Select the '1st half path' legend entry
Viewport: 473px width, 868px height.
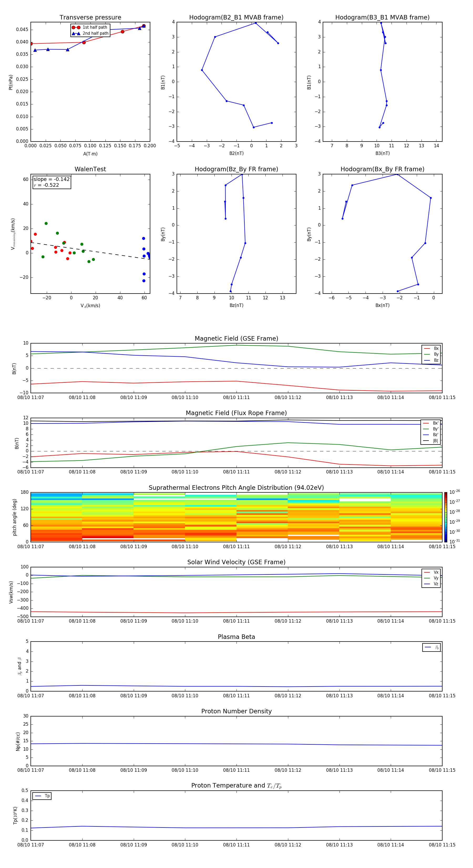point(90,27)
